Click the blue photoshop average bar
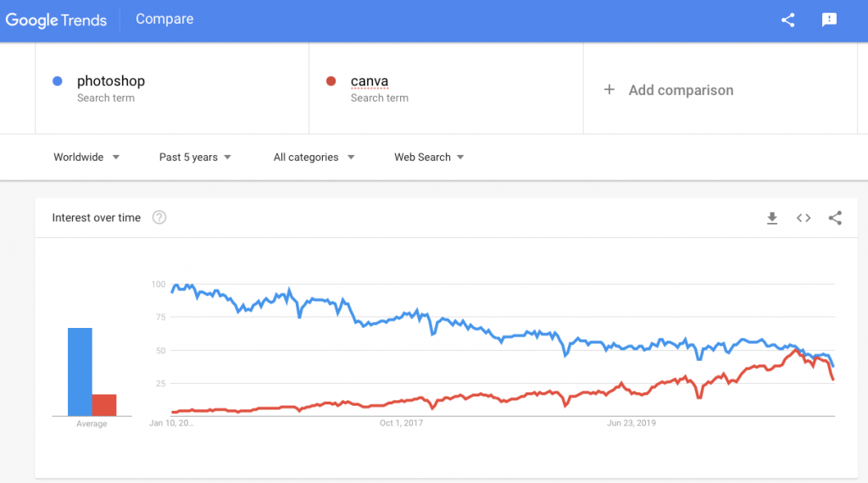 tap(81, 372)
